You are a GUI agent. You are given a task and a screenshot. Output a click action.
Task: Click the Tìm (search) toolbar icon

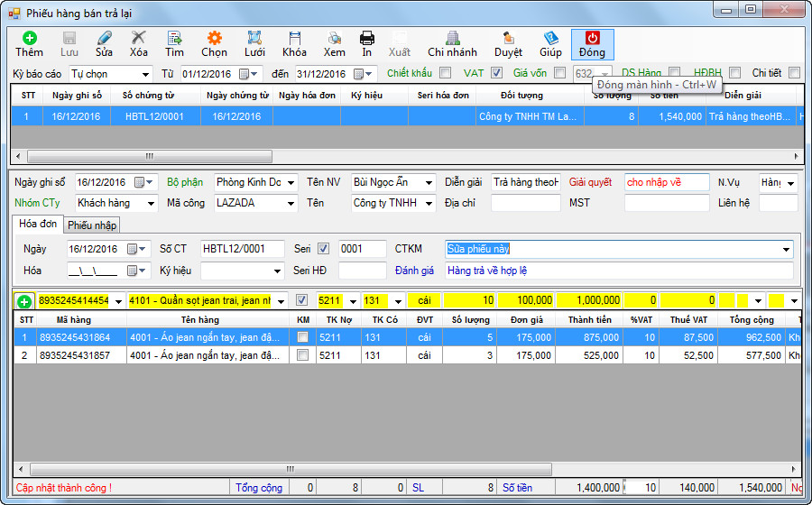pos(174,38)
